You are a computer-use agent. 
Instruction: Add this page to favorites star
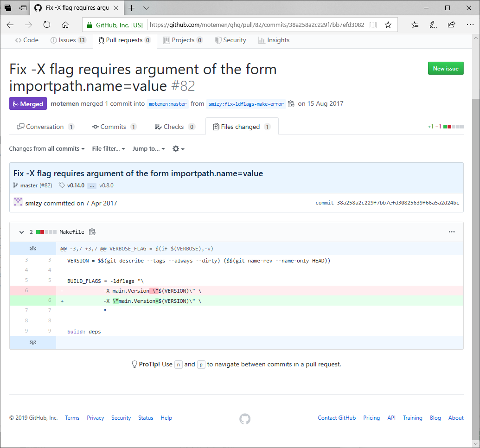click(388, 25)
